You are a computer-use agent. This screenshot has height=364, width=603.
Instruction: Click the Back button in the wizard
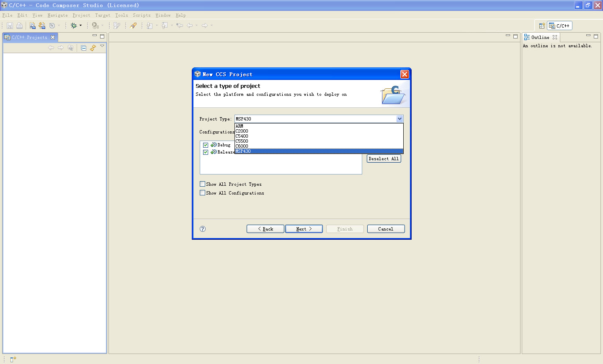(x=265, y=229)
